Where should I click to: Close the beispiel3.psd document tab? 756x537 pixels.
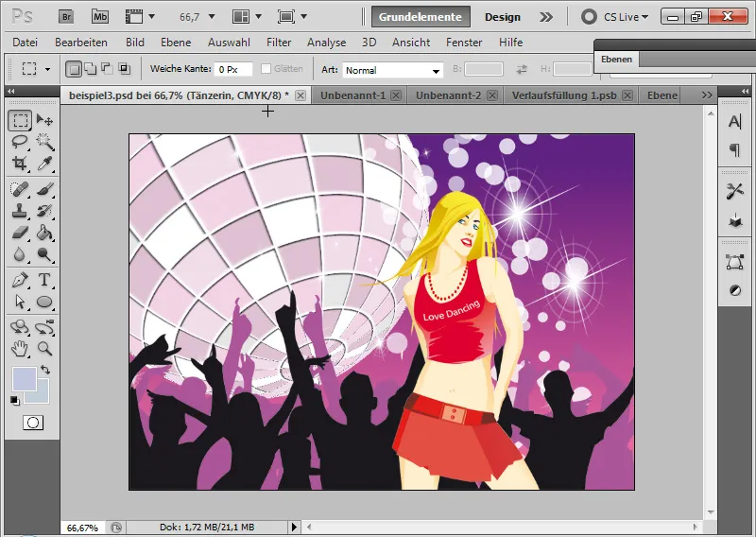(x=301, y=95)
